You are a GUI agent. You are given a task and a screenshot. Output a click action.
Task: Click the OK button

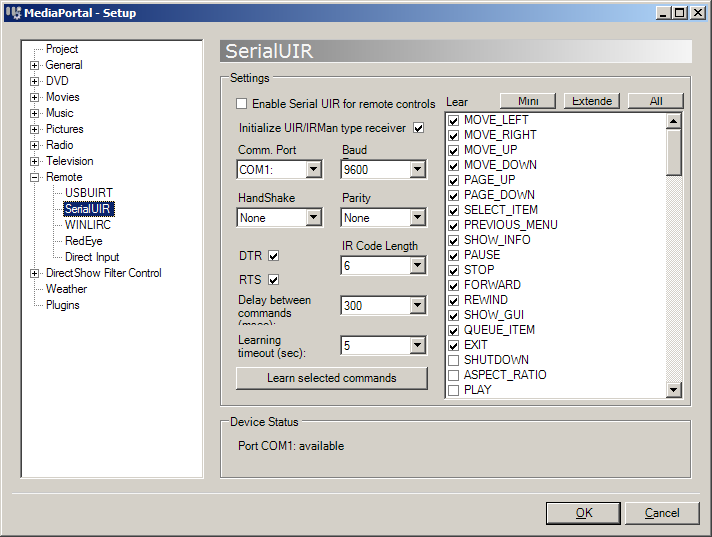(x=583, y=513)
